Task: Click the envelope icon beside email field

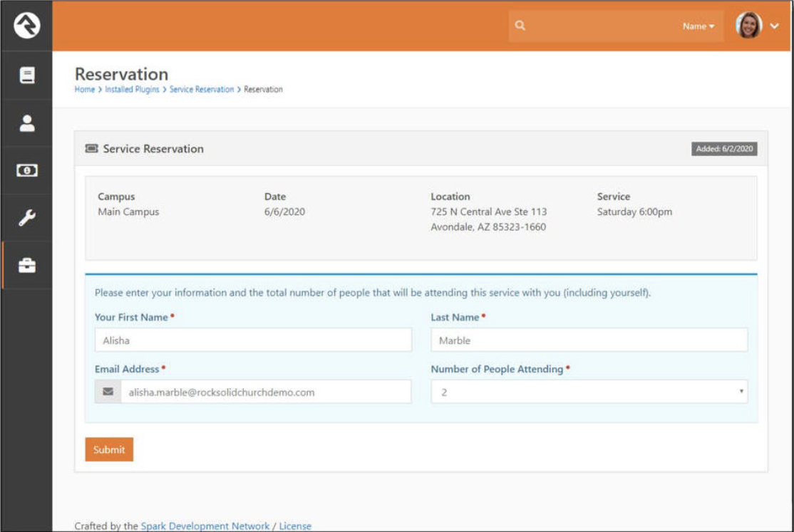Action: pyautogui.click(x=108, y=392)
